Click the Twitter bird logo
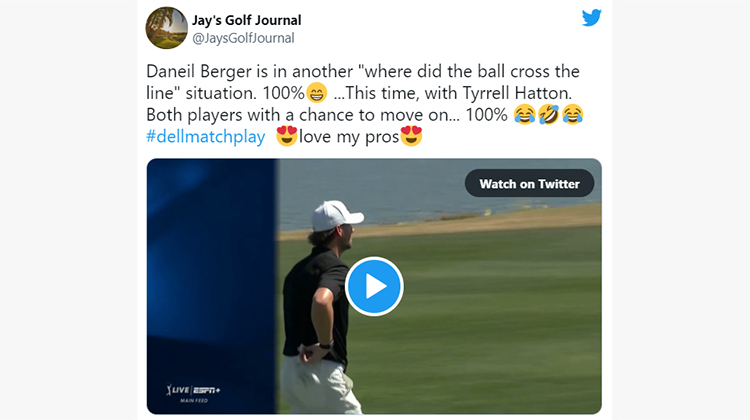This screenshot has height=420, width=750. (x=591, y=18)
